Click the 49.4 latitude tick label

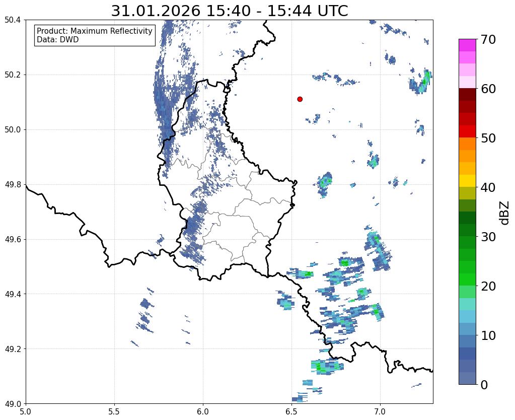(13, 294)
